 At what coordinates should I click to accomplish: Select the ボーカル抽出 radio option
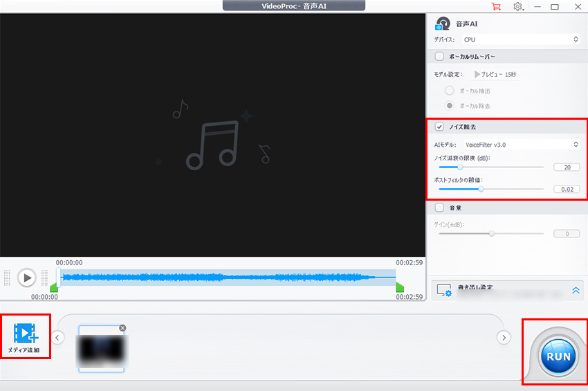[450, 91]
